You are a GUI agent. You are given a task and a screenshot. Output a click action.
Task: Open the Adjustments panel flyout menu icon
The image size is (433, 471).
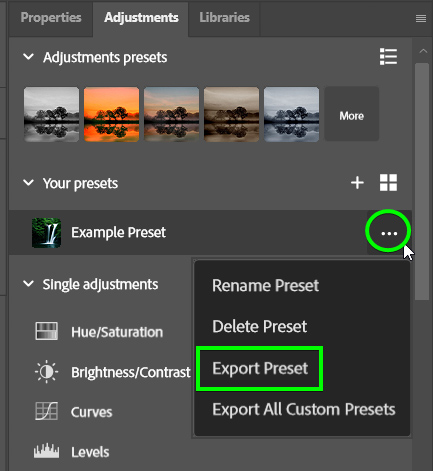click(x=421, y=18)
